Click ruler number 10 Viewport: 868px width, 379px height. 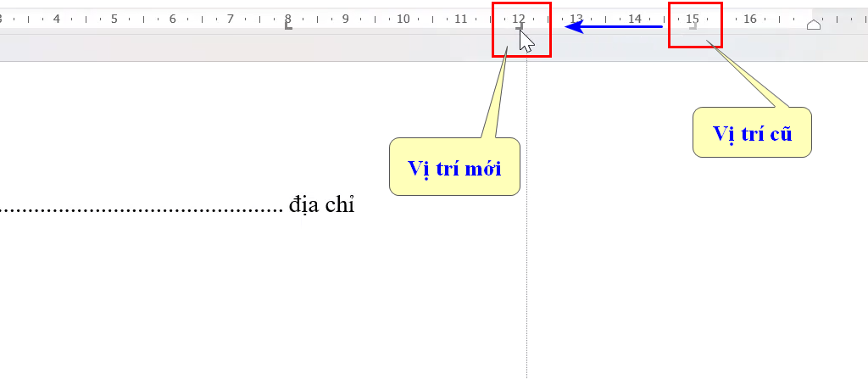(403, 19)
